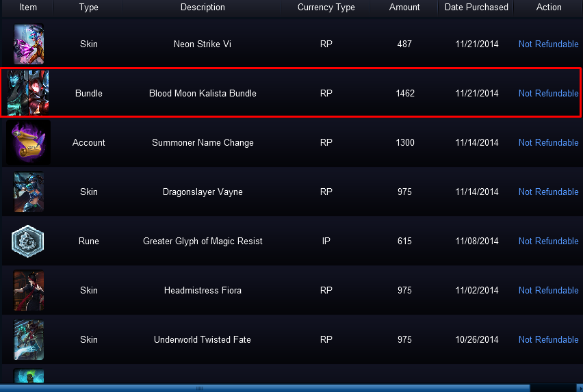Sort by the Date Purchased column header
The height and width of the screenshot is (392, 583).
(476, 7)
